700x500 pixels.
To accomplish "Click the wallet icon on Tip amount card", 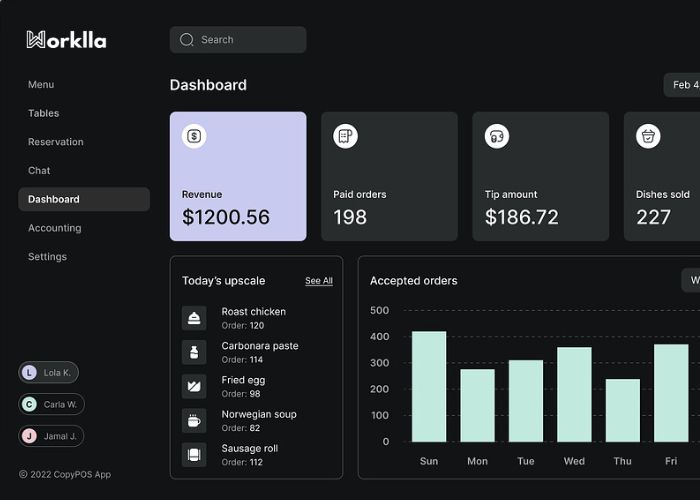I will tap(497, 136).
